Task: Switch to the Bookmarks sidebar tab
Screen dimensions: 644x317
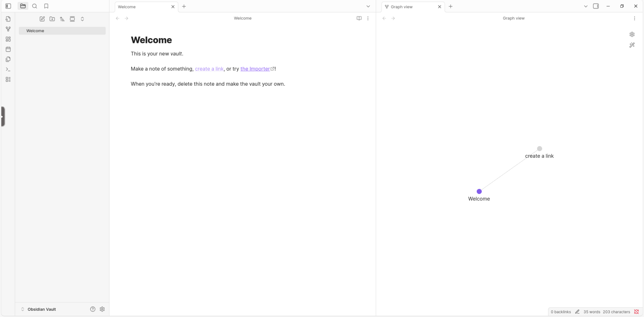Action: point(46,6)
